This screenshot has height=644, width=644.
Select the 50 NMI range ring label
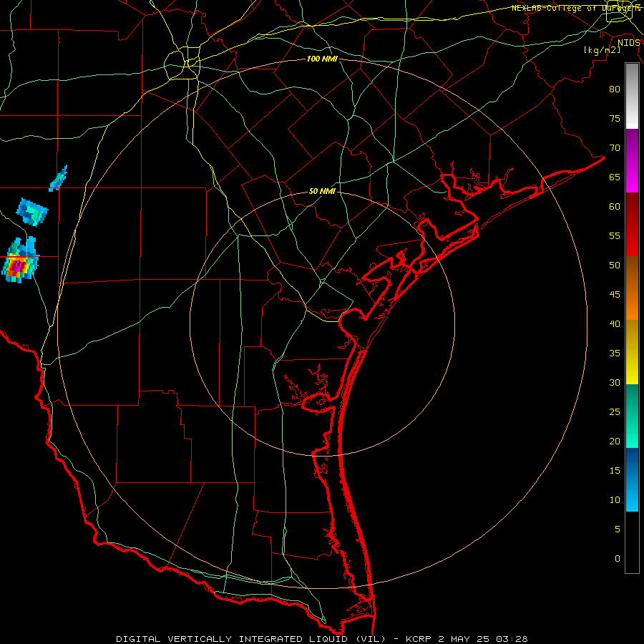click(x=322, y=191)
